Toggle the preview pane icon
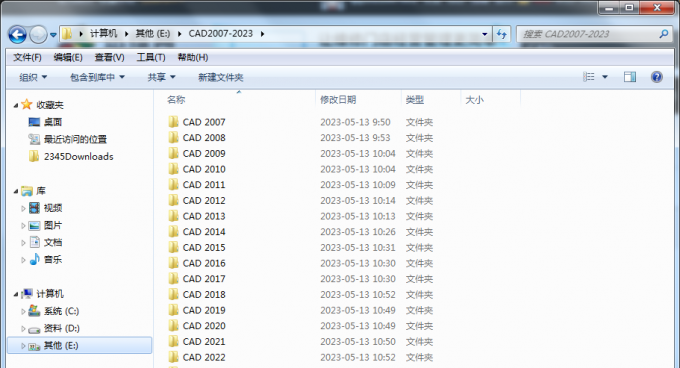 (x=630, y=77)
